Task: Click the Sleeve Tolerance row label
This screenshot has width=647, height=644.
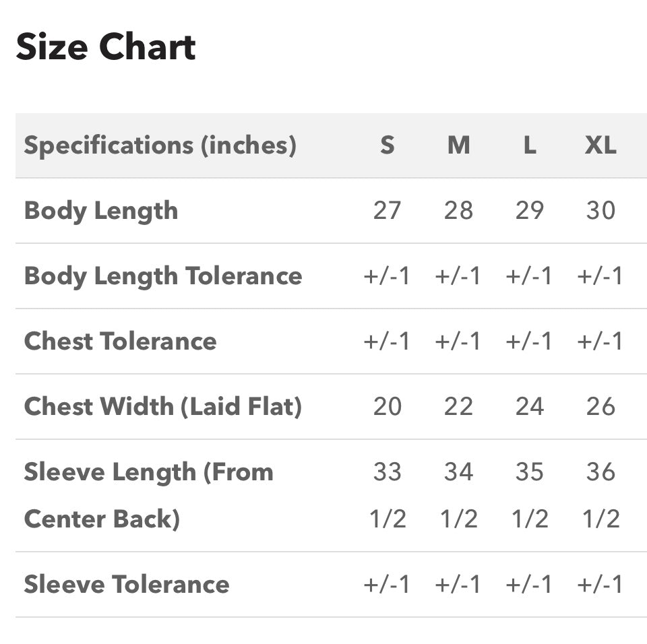Action: (126, 584)
